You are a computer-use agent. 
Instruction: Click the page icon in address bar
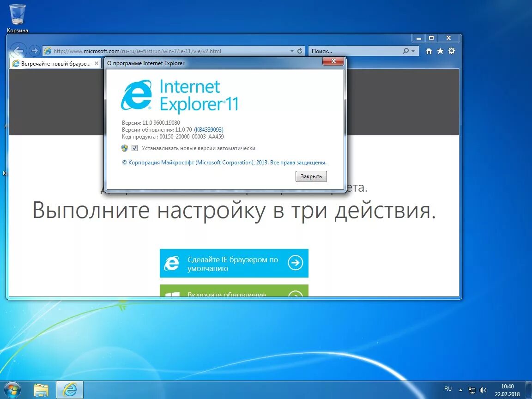coord(48,51)
